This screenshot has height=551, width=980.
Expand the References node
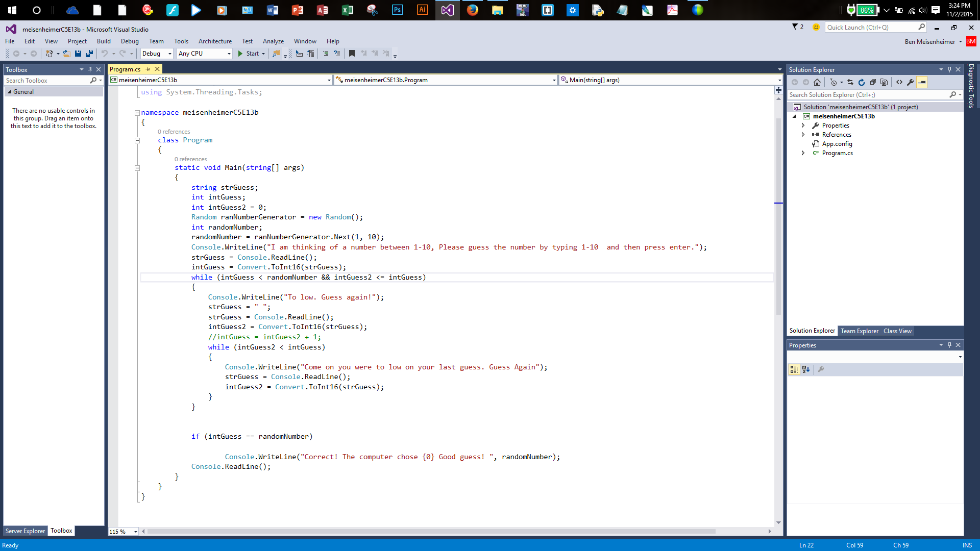click(x=803, y=135)
